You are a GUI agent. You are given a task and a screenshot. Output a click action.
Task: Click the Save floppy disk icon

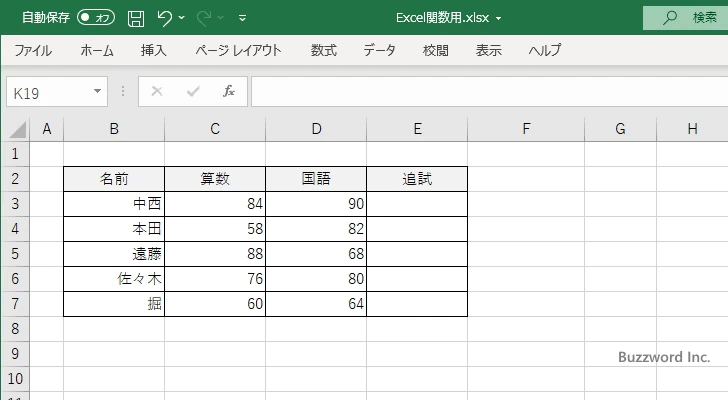136,17
